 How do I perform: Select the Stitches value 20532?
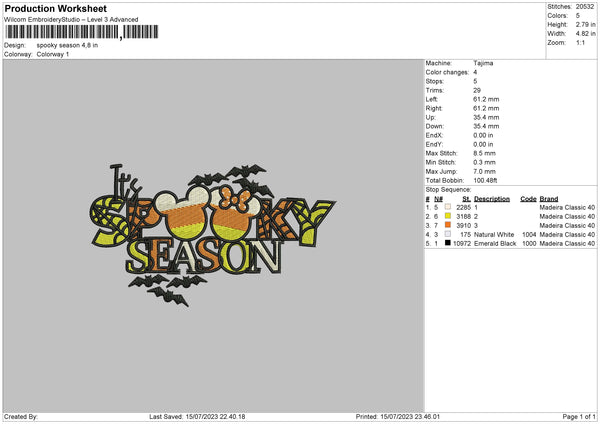point(585,7)
